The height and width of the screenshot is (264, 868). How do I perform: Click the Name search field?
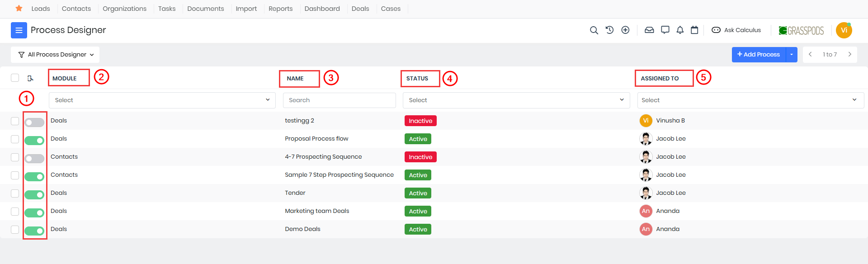(x=339, y=100)
